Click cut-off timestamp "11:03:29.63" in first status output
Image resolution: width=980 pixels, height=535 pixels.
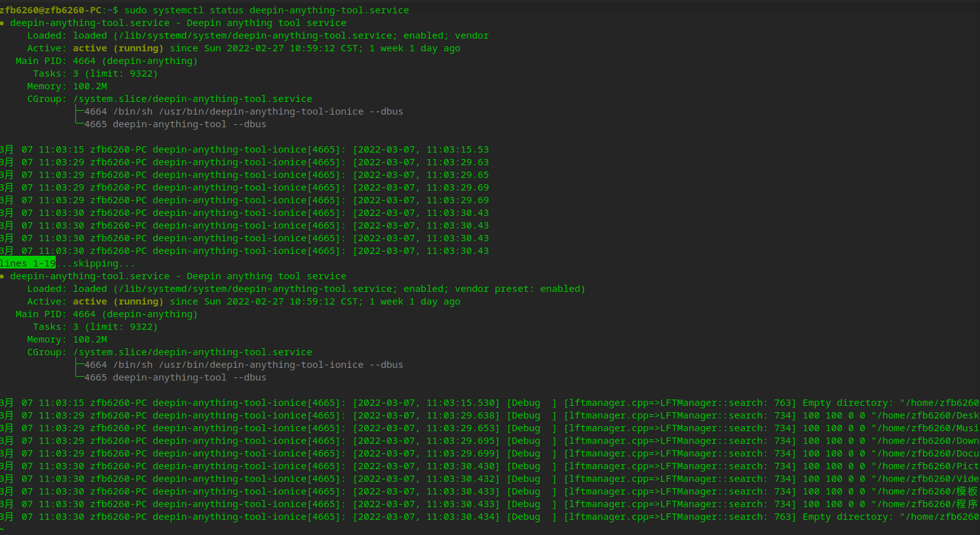pos(457,162)
